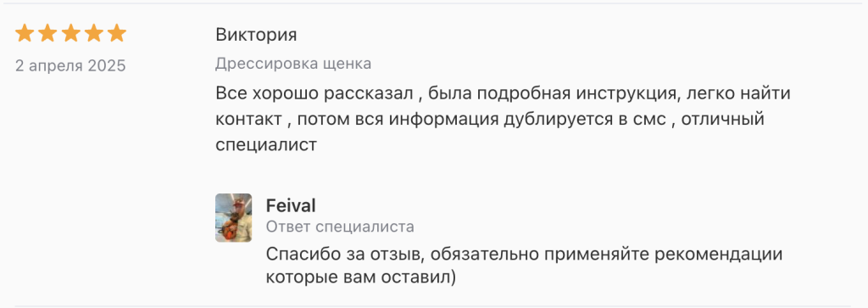Click the second review line starting контакт
Screen dimensions: 868x308
pyautogui.click(x=490, y=119)
